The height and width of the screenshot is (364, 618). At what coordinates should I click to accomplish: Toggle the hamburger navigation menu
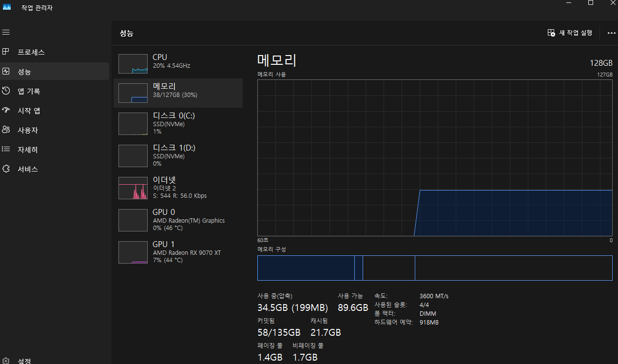tap(6, 32)
